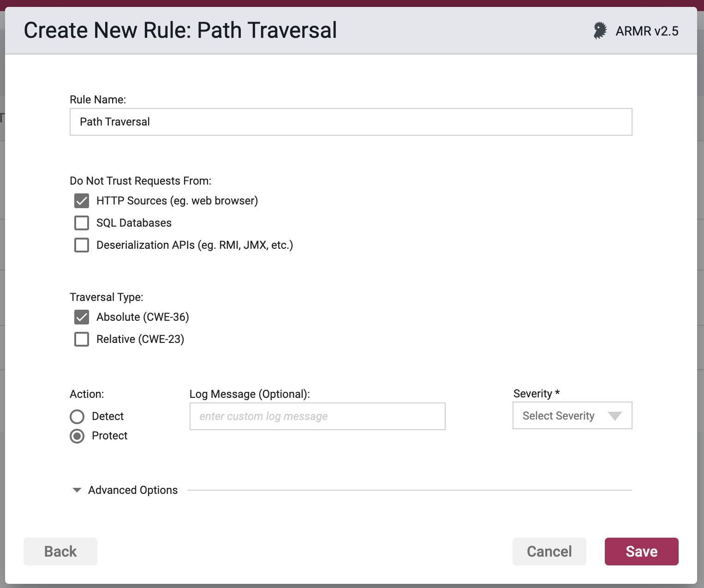Go Back to previous step
This screenshot has width=704, height=588.
[60, 552]
